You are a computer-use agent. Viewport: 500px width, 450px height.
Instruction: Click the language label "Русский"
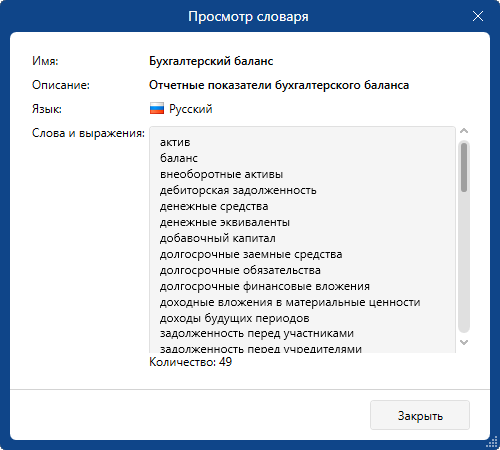191,109
